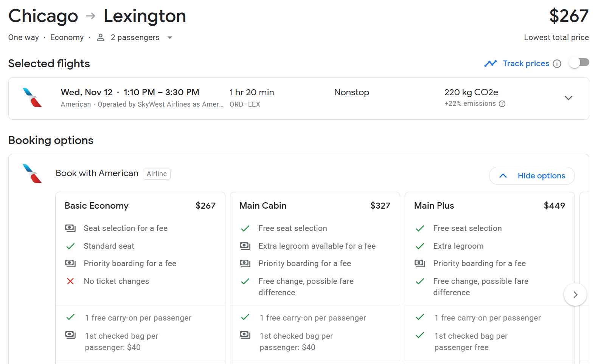Click the Economy cabin class text
This screenshot has height=364, width=598.
coord(67,37)
